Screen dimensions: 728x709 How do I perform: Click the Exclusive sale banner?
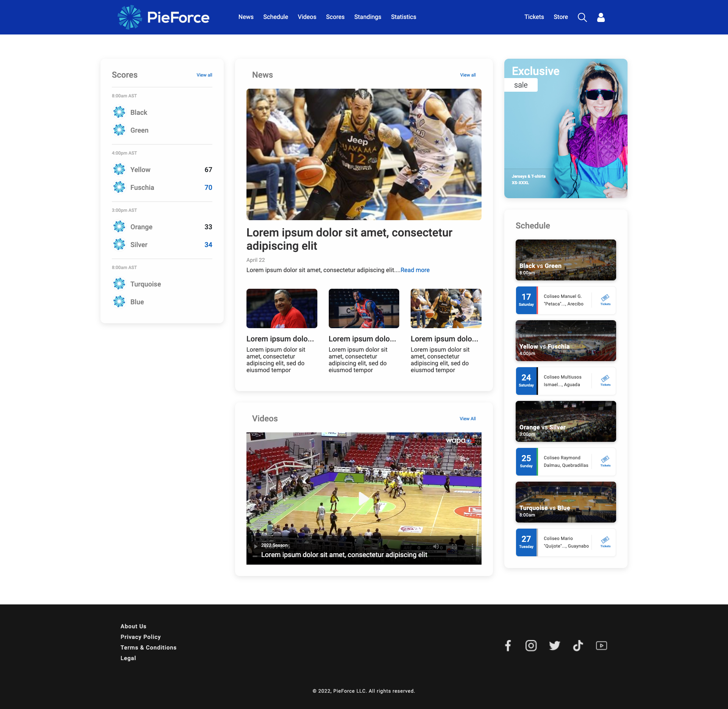click(x=565, y=128)
